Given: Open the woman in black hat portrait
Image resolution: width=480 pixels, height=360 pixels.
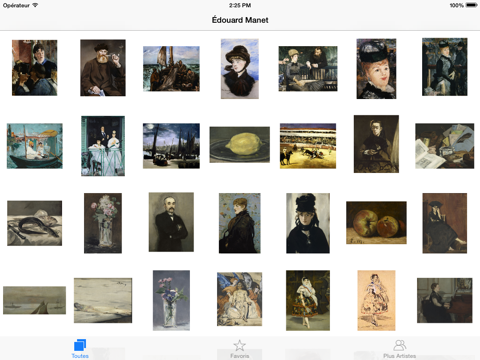Looking at the screenshot, I should [308, 223].
